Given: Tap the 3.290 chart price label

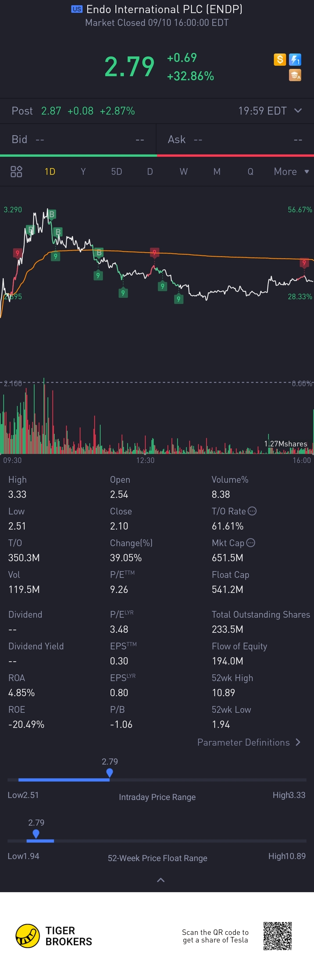Looking at the screenshot, I should [13, 210].
